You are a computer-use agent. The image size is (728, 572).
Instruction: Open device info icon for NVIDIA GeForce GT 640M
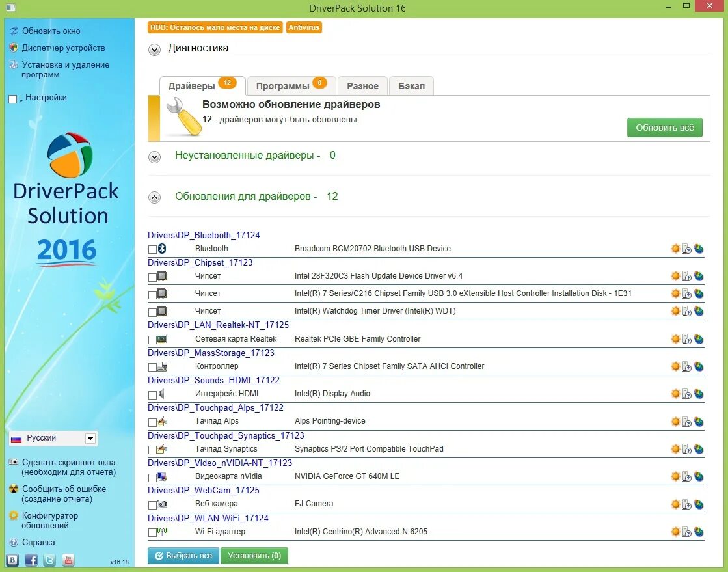686,477
